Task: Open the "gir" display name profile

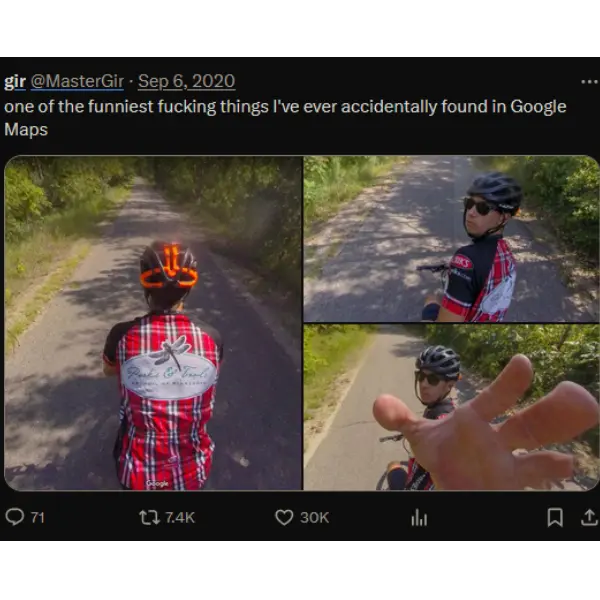Action: [15, 82]
